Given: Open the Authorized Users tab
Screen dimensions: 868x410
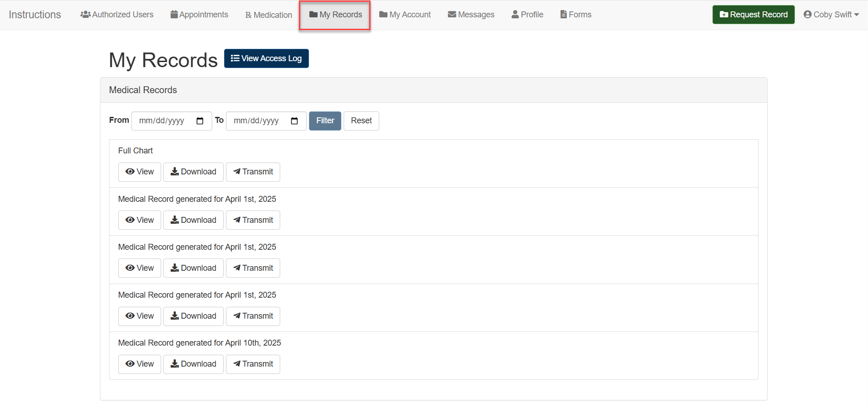Looking at the screenshot, I should (117, 15).
